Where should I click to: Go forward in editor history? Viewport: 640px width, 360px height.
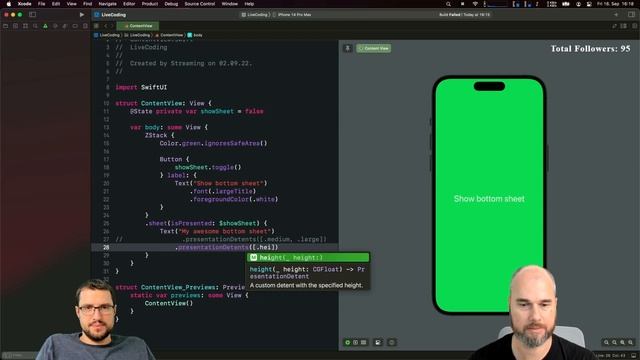pyautogui.click(x=112, y=26)
